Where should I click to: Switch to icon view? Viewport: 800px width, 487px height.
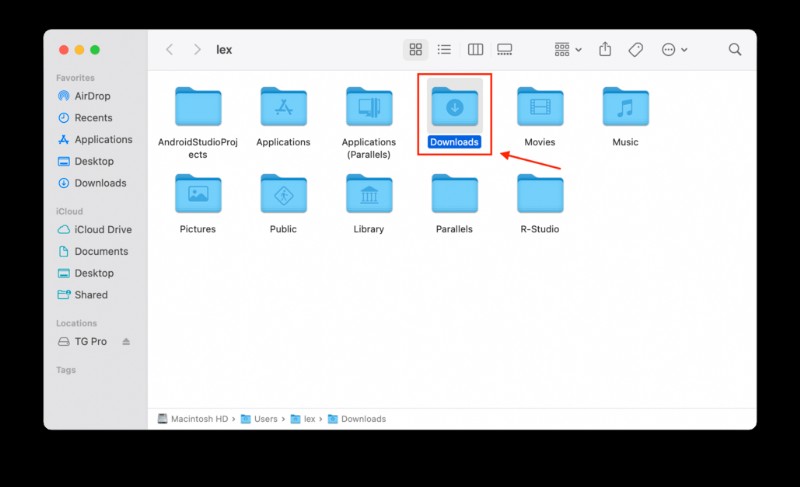[415, 49]
